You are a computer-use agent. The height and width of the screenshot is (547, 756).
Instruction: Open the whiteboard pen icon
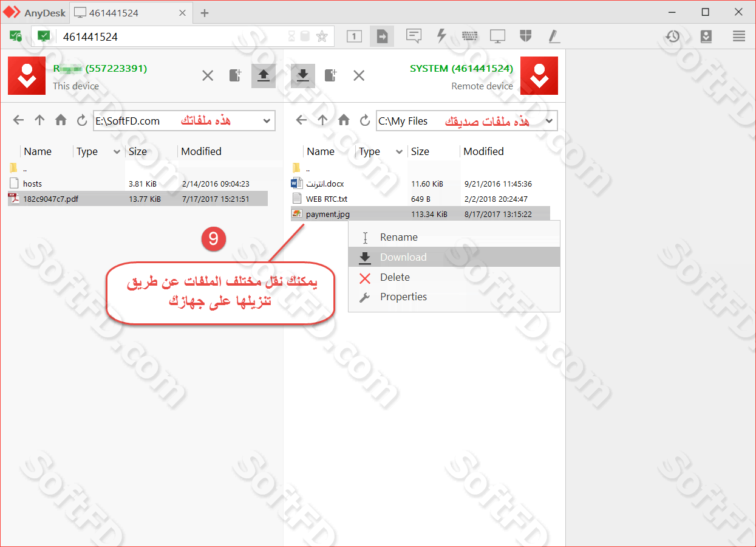point(554,36)
